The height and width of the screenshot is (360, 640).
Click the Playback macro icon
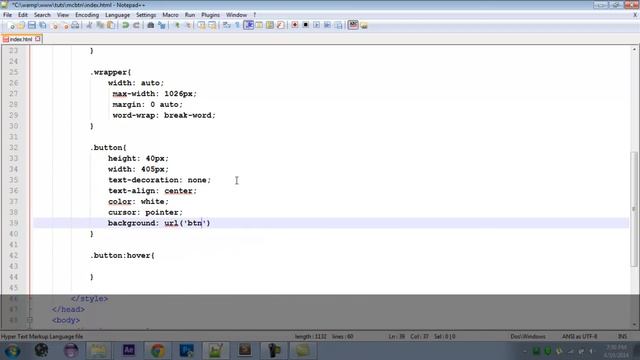pyautogui.click(x=316, y=25)
